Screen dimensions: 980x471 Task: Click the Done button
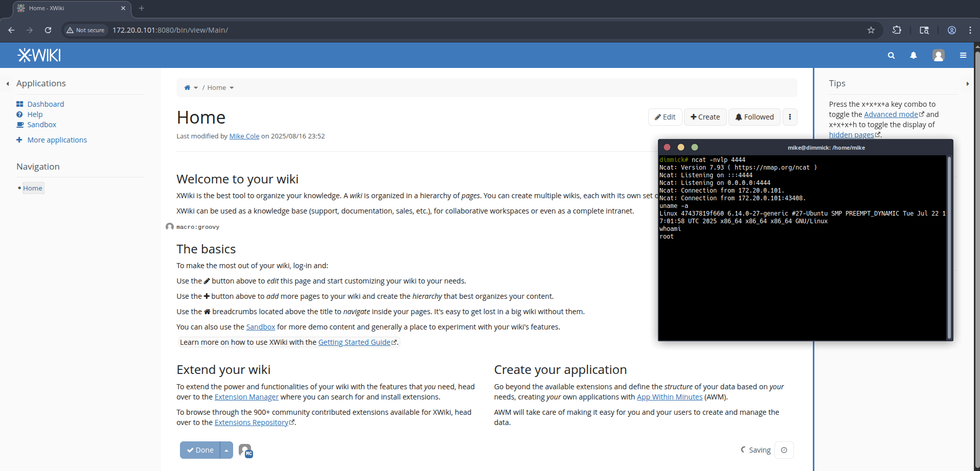point(200,450)
